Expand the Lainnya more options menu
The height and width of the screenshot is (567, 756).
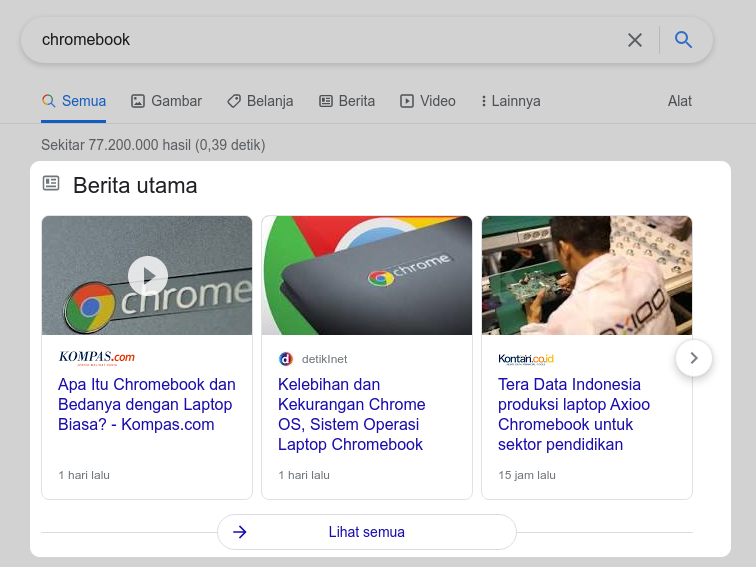(510, 101)
